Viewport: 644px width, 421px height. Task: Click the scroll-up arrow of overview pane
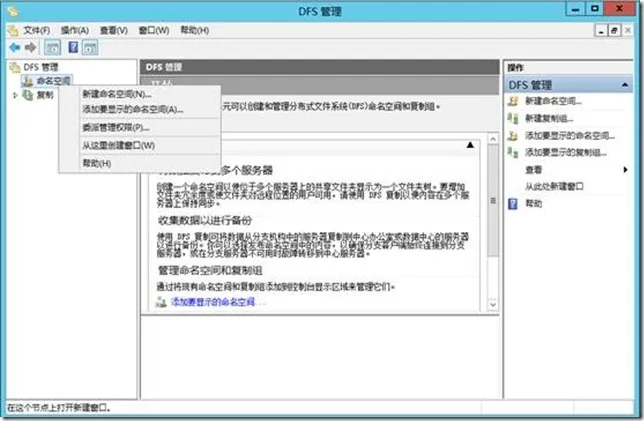coord(493,139)
